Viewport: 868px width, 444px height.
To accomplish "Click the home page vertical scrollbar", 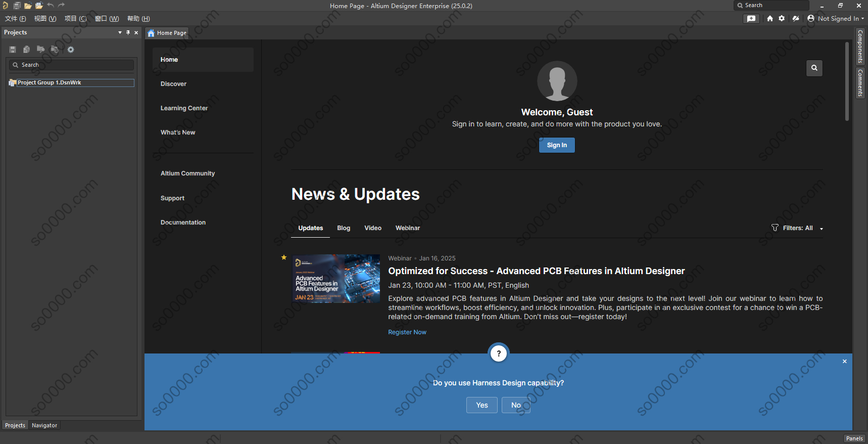I will (847, 81).
